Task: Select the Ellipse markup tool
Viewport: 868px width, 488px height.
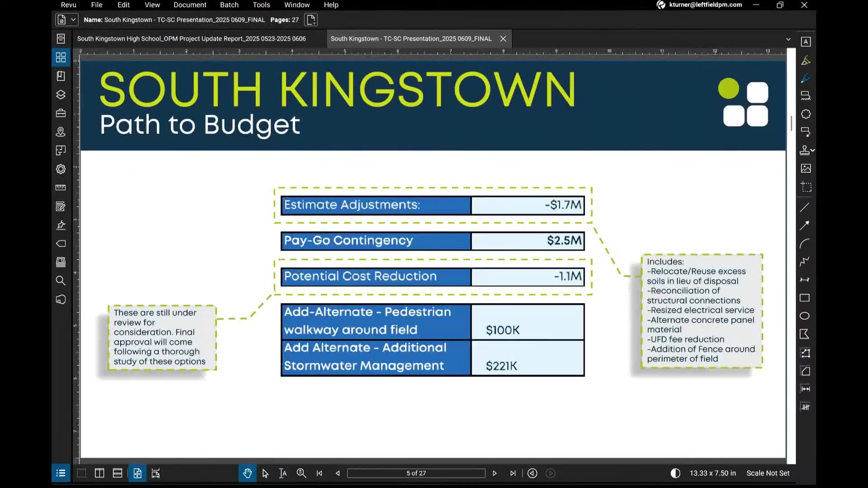Action: click(x=805, y=316)
